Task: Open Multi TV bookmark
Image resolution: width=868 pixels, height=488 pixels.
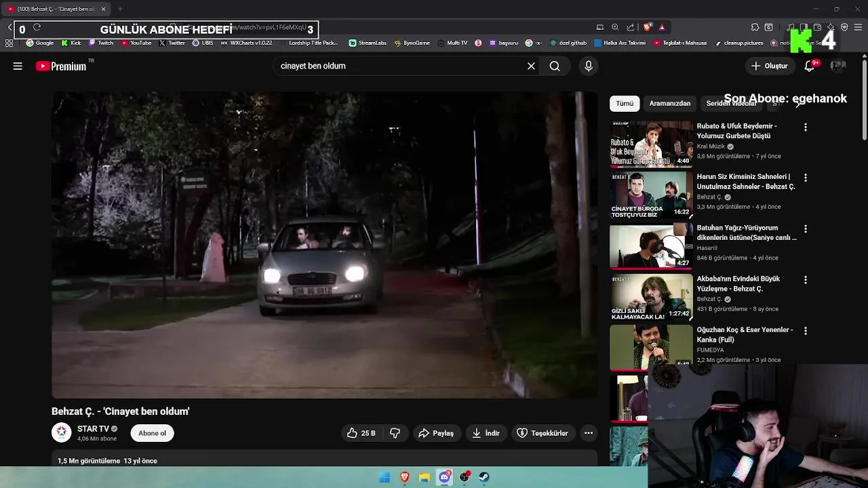Action: click(452, 43)
